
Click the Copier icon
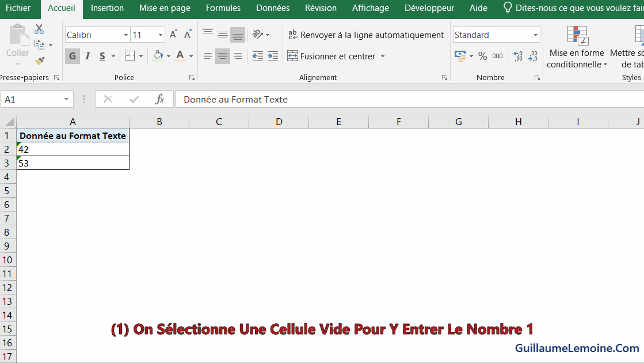[39, 44]
